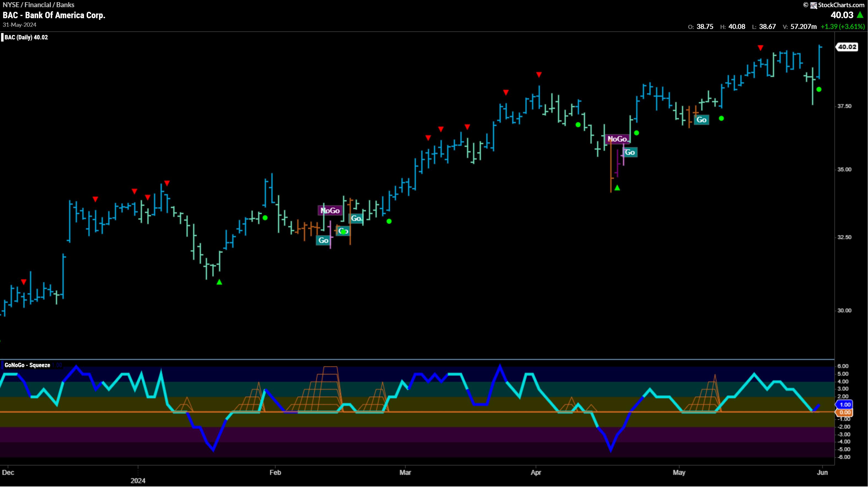
Task: Click the BAC - Bank Of America Corp. title
Action: [x=54, y=15]
